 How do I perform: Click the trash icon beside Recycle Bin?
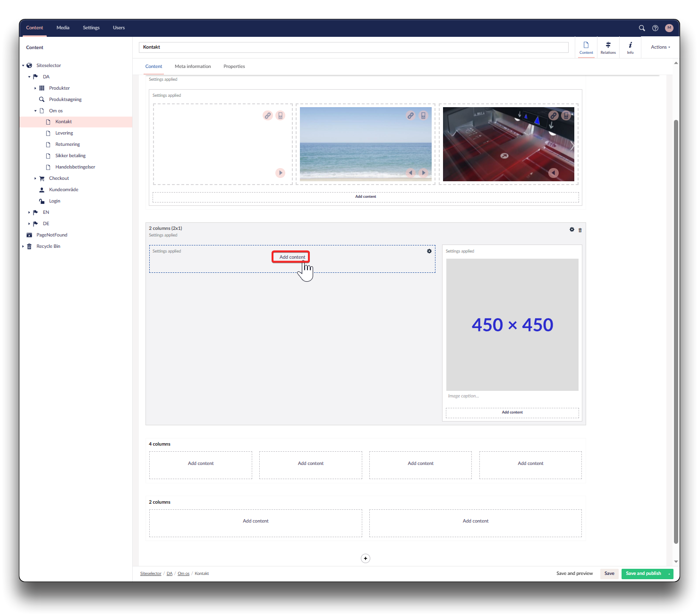[x=29, y=246]
